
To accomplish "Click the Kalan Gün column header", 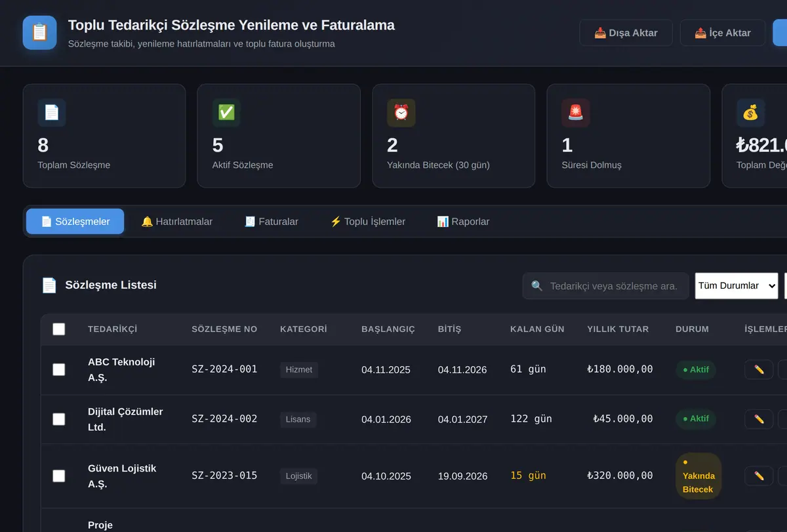I will click(537, 329).
